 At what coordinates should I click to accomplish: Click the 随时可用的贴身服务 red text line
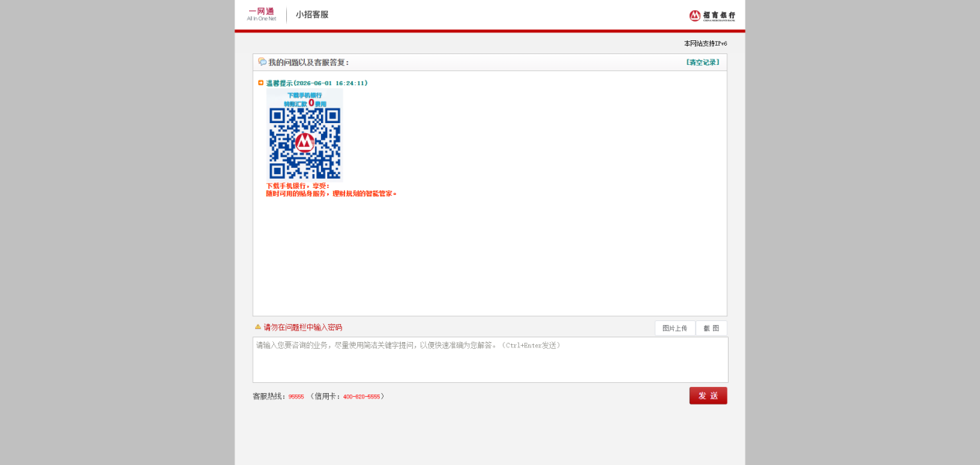pyautogui.click(x=331, y=193)
